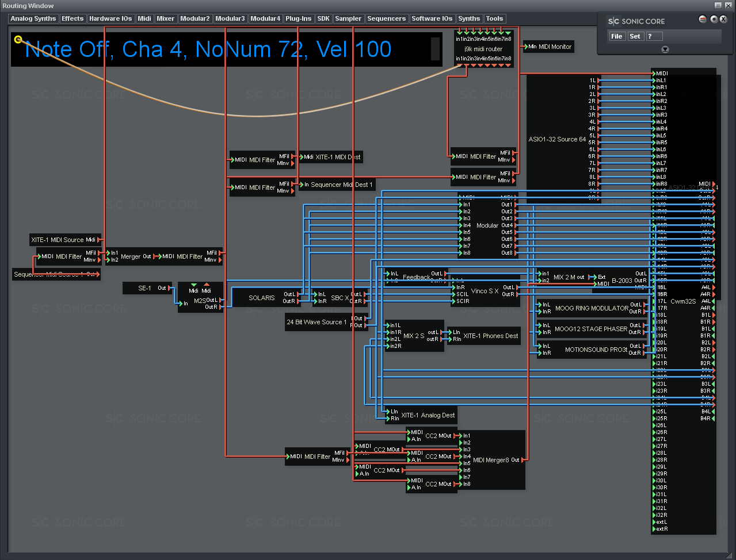Select the Sequencer Midi Dest 1 module
Image resolution: width=736 pixels, height=560 pixels.
[338, 185]
